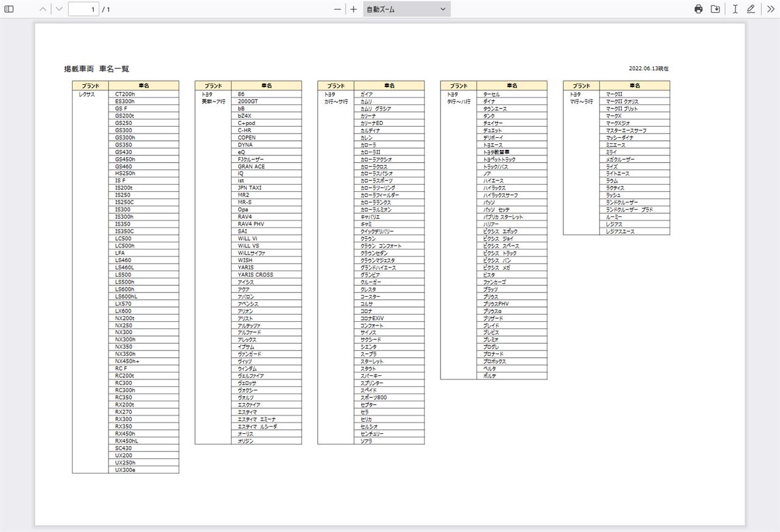Screen dimensions: 780x532
Task: Click the LFA cell
Action: click(x=144, y=253)
